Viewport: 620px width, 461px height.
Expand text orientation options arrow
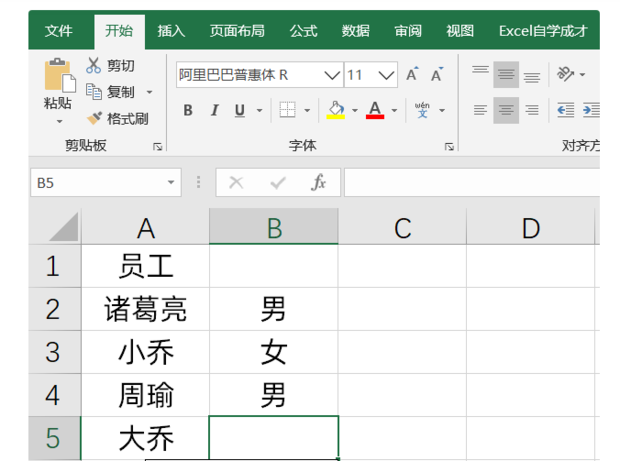[x=582, y=74]
